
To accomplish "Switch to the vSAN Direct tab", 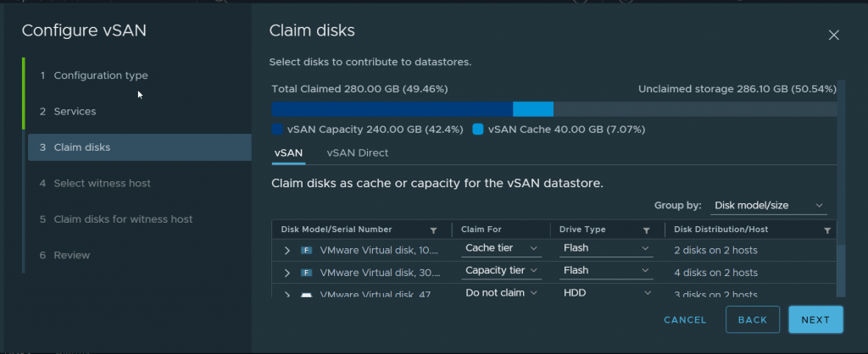I will [x=358, y=153].
